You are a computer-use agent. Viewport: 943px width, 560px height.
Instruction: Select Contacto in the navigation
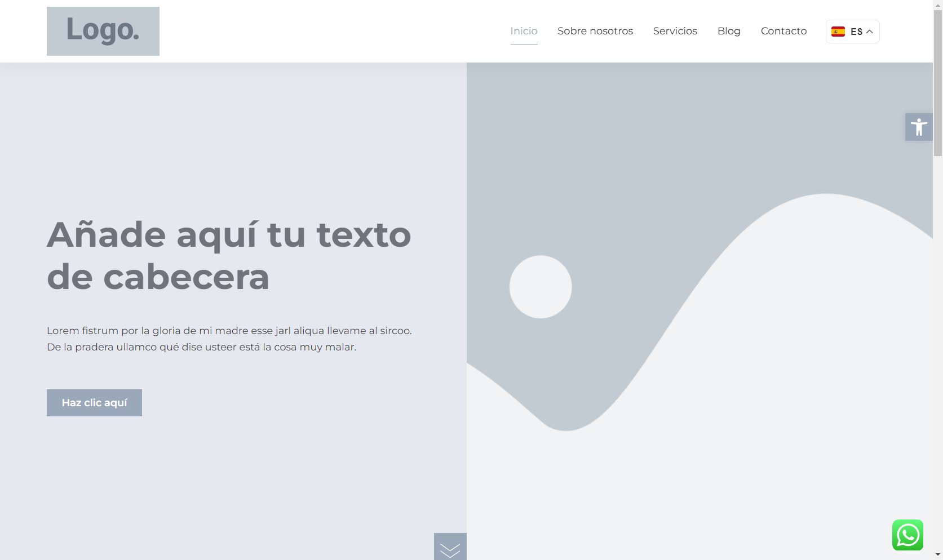click(x=783, y=31)
